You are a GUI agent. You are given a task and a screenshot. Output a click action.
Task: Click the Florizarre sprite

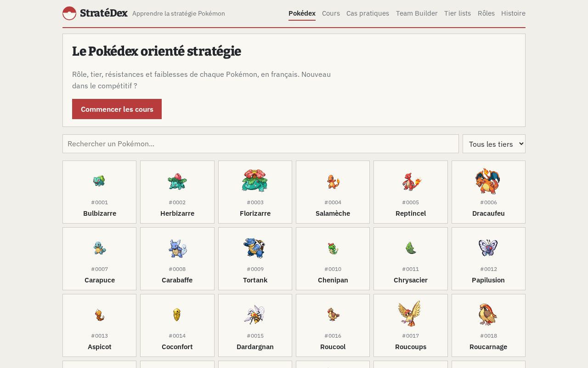(255, 180)
